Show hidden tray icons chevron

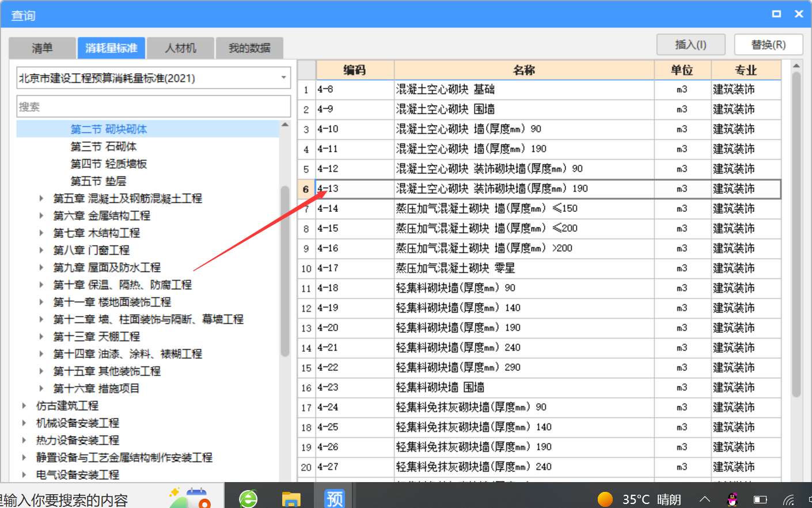(x=705, y=499)
